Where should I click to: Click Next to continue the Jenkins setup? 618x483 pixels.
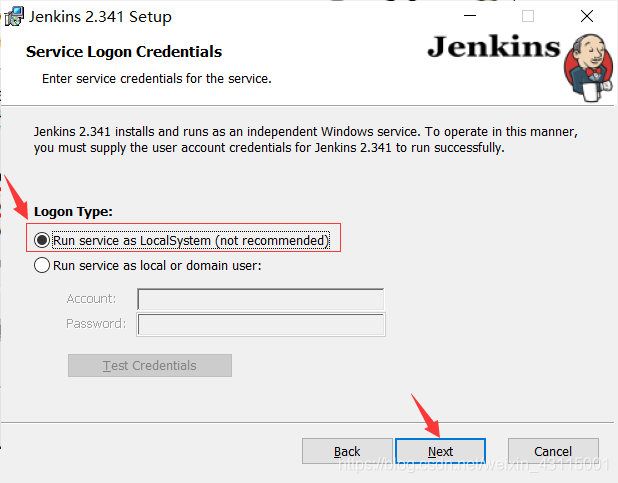click(x=440, y=451)
